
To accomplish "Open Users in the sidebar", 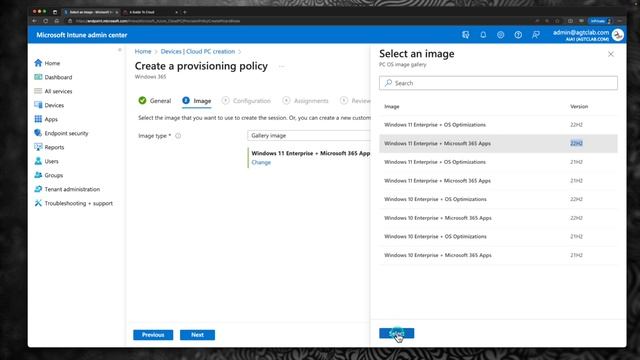I will (x=47, y=161).
